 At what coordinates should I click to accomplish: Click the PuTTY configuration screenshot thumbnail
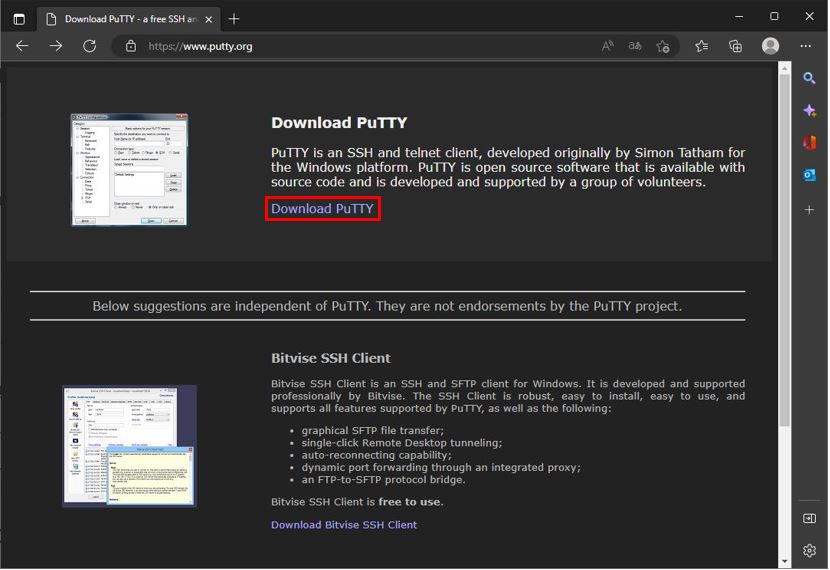tap(129, 169)
